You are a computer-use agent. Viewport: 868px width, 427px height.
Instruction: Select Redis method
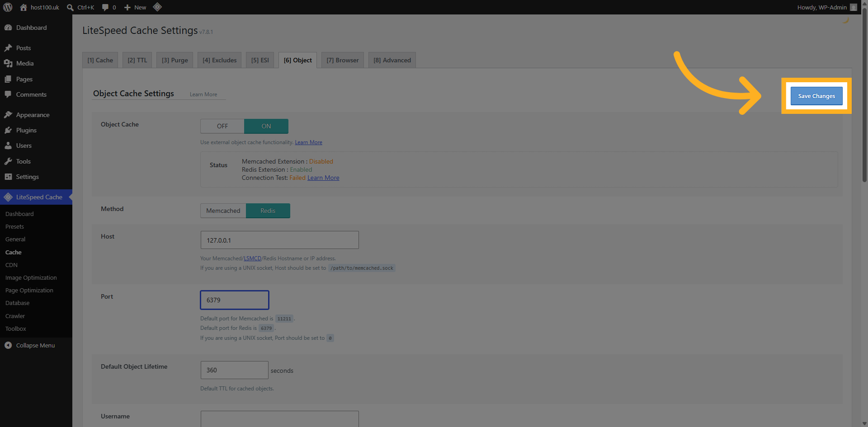[x=268, y=211]
